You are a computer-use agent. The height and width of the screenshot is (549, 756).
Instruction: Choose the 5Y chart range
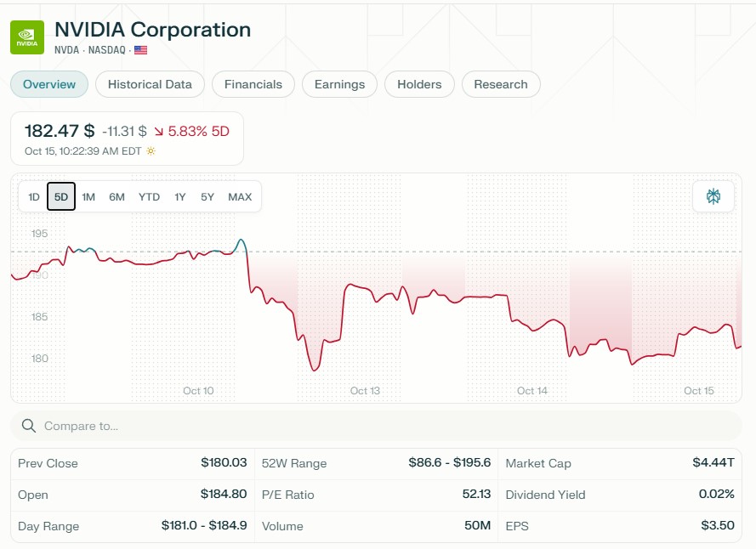207,196
